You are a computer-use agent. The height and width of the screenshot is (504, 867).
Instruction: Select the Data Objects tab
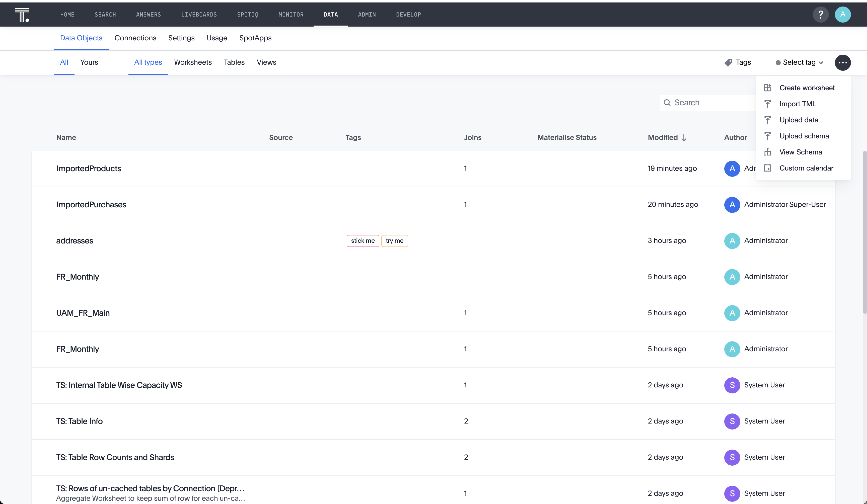point(81,38)
